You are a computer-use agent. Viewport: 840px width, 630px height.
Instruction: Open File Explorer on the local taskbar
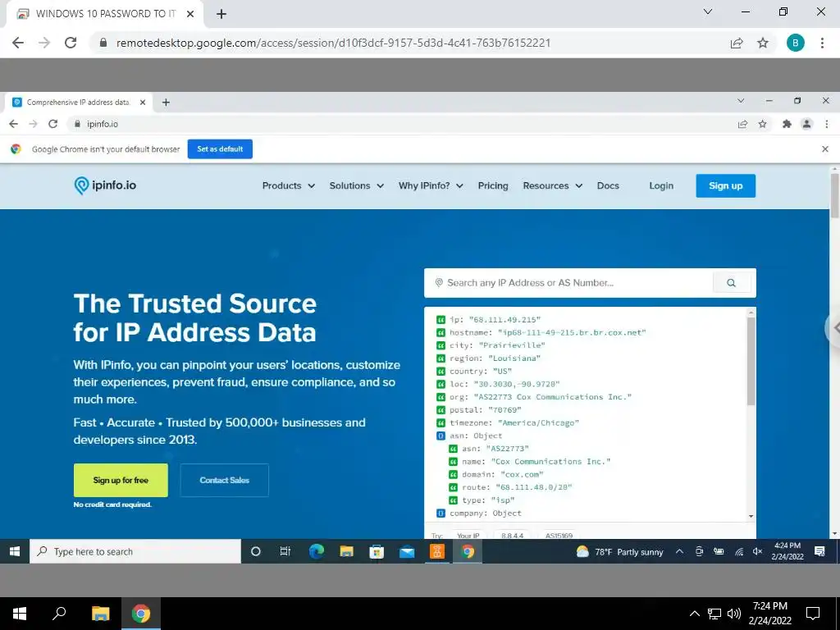click(100, 614)
